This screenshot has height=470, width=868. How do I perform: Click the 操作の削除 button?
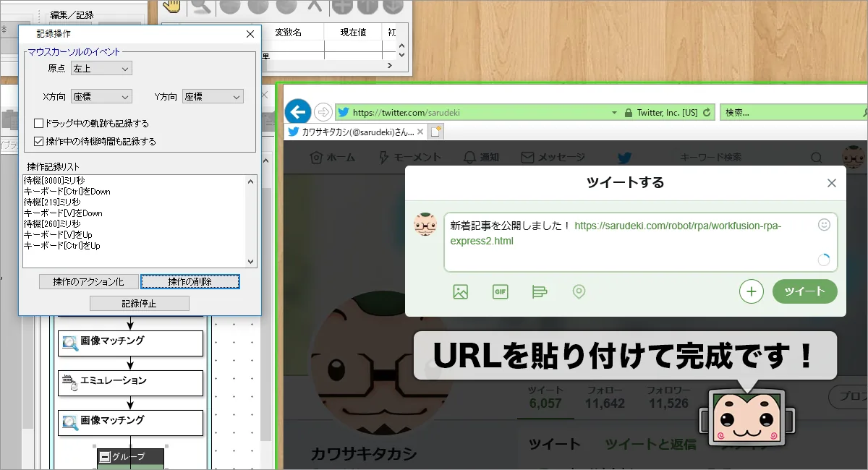click(190, 281)
